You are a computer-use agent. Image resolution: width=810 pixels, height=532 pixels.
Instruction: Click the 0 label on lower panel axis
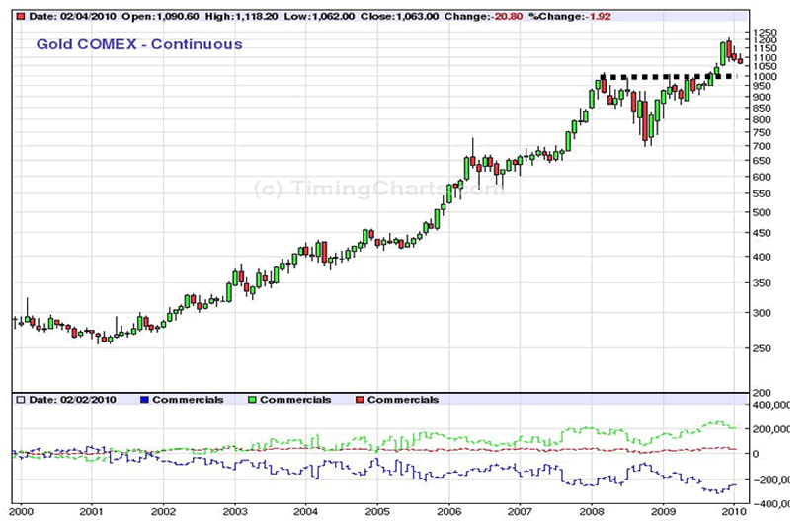(756, 454)
